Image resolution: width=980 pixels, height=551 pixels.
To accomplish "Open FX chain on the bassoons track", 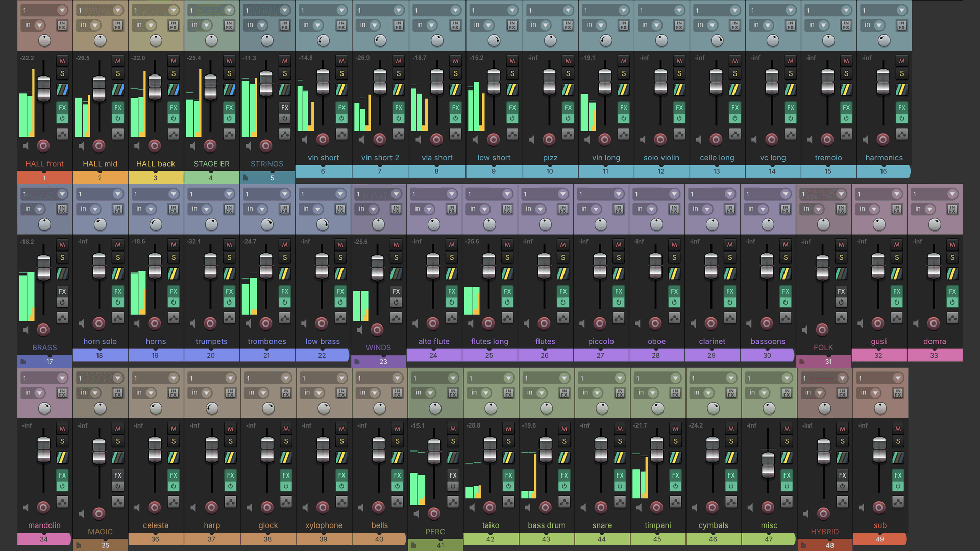I will (x=785, y=291).
